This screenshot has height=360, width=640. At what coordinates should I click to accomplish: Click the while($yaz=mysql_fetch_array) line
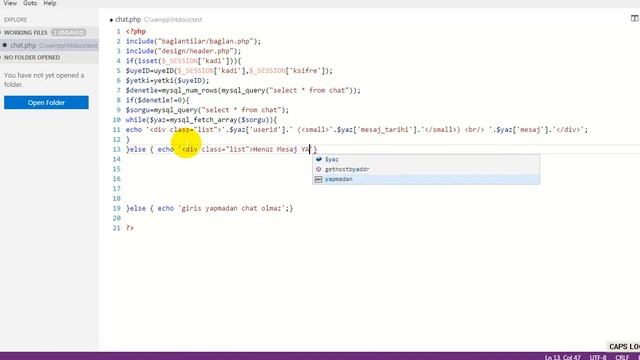pyautogui.click(x=201, y=120)
